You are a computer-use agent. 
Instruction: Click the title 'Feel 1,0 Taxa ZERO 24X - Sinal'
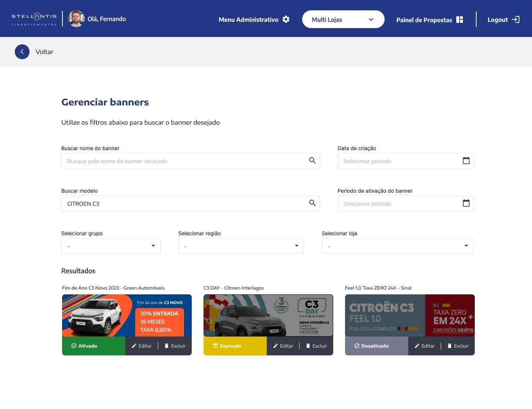pyautogui.click(x=378, y=288)
